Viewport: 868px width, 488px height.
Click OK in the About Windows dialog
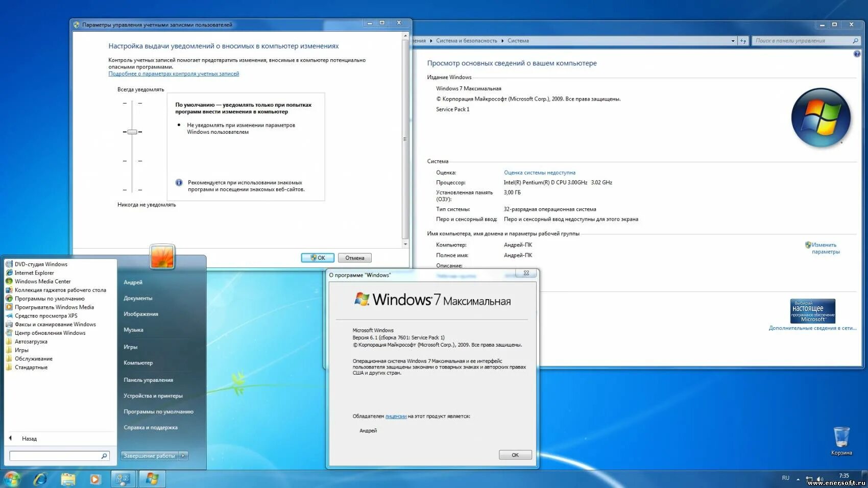(x=515, y=455)
